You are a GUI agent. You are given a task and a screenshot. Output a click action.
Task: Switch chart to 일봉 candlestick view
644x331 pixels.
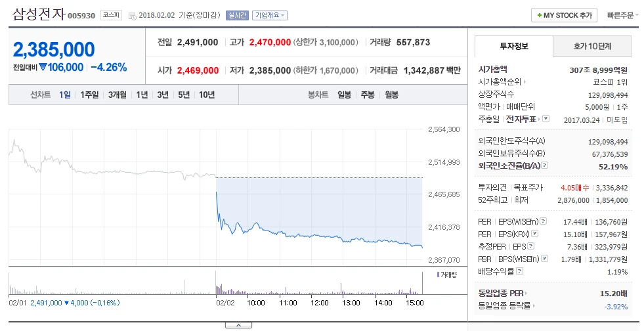[x=344, y=95]
